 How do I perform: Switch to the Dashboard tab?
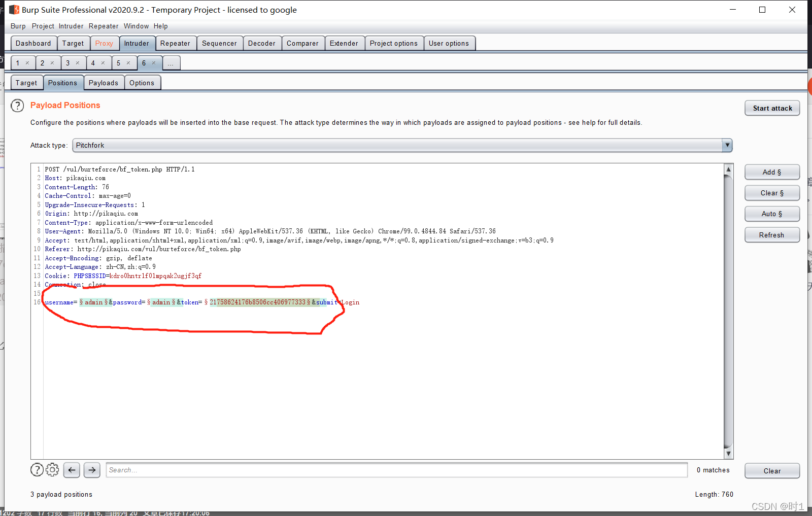(33, 43)
